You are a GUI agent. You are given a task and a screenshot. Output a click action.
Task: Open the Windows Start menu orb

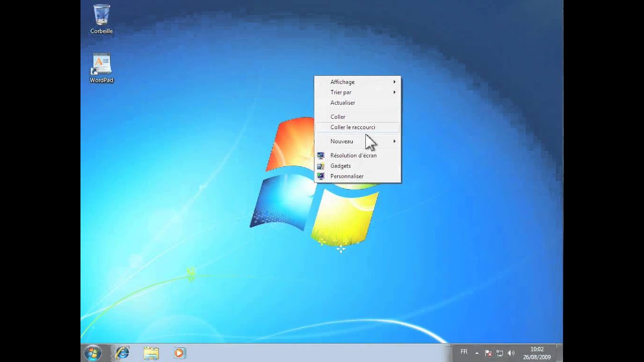[93, 353]
